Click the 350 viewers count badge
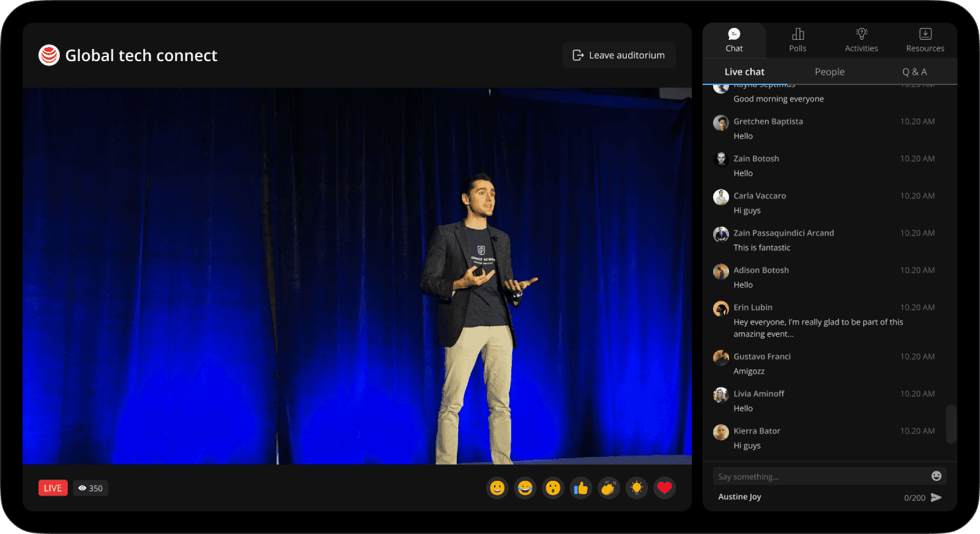The width and height of the screenshot is (980, 534). [90, 488]
